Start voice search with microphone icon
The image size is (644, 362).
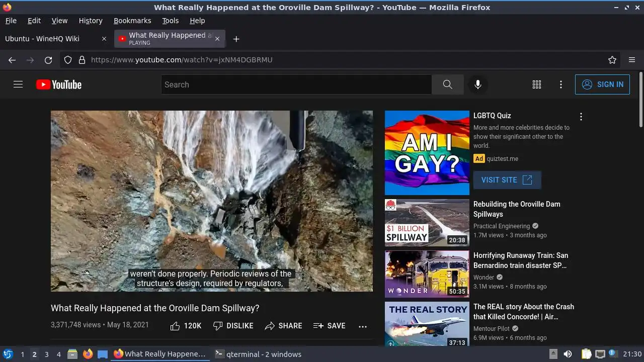pos(478,84)
